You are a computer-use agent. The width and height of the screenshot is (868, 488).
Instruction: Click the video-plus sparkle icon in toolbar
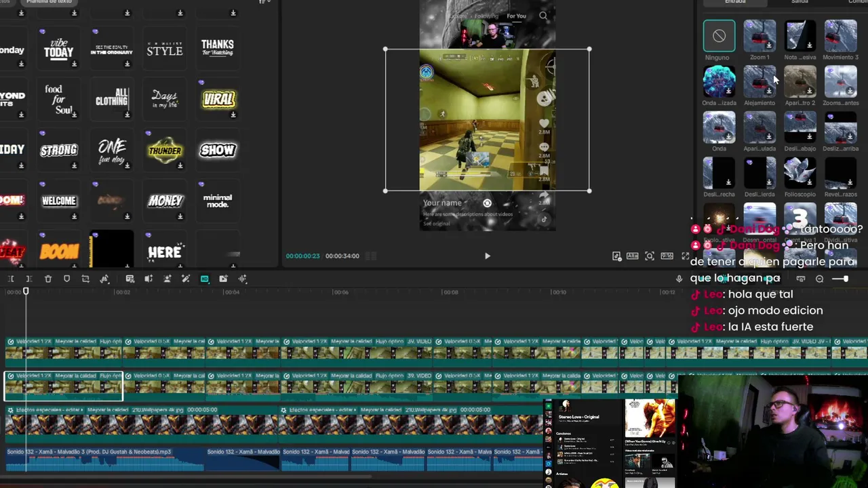click(x=223, y=279)
